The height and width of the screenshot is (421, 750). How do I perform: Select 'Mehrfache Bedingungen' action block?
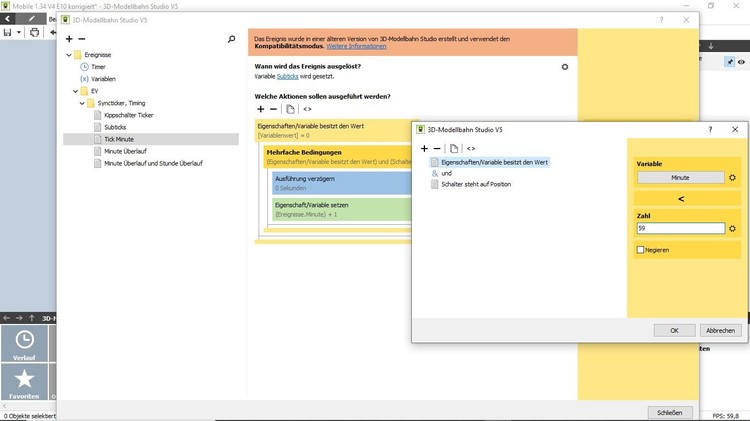(x=338, y=157)
